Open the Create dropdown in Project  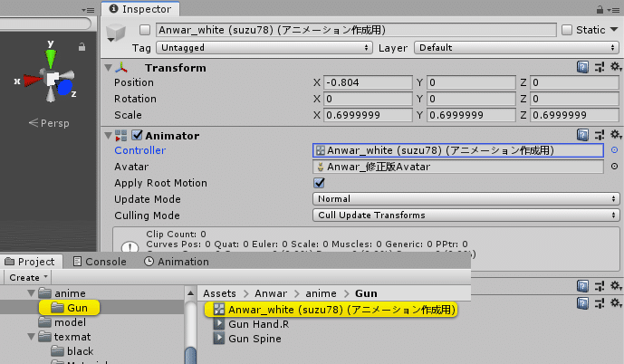(28, 277)
